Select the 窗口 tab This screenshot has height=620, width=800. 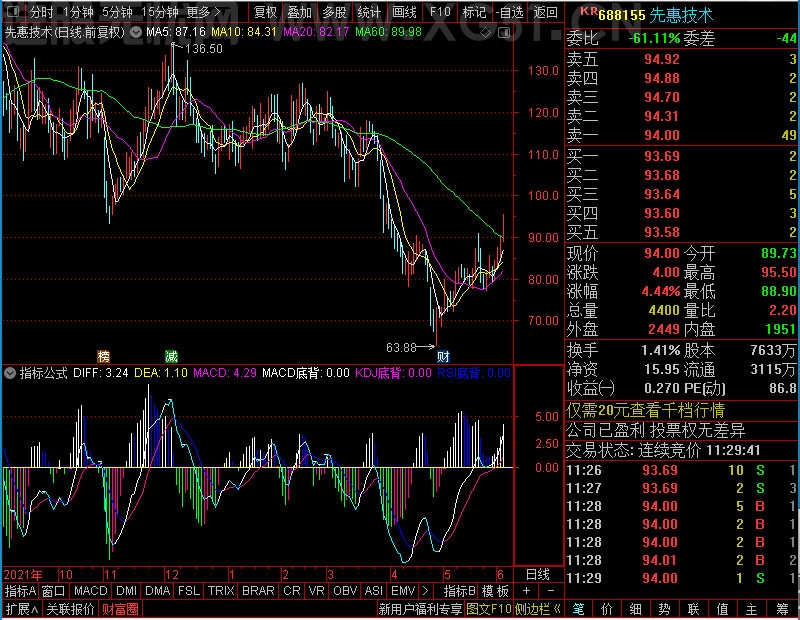54,590
